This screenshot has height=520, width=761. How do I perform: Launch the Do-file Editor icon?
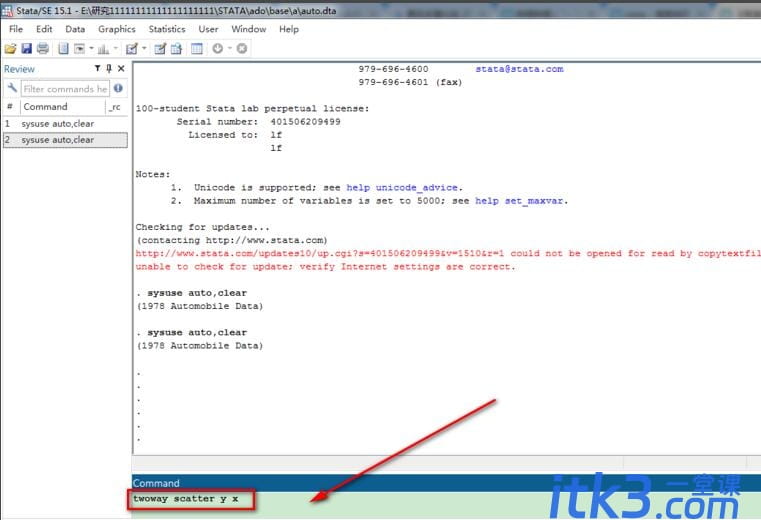click(x=132, y=49)
